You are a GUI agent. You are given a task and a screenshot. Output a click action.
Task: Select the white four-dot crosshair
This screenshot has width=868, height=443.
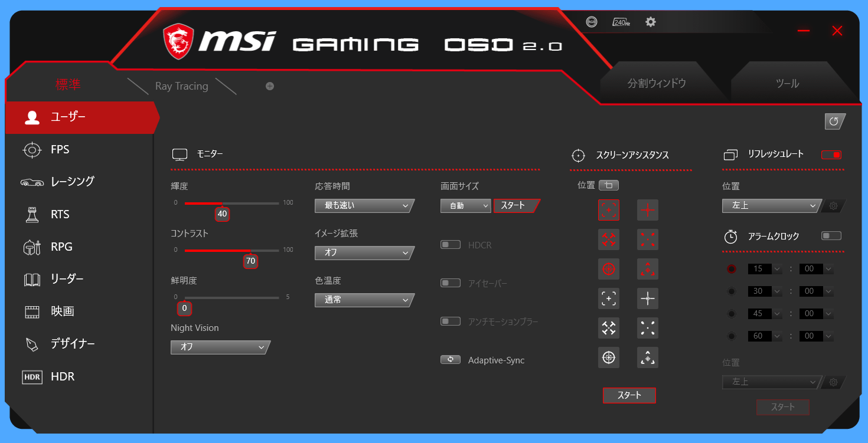(648, 328)
